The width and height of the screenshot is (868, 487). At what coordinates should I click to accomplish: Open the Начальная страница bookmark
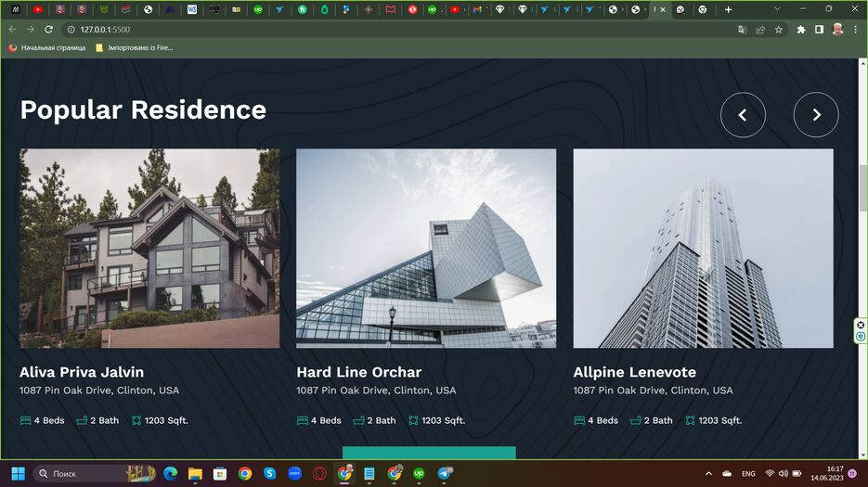(x=47, y=47)
